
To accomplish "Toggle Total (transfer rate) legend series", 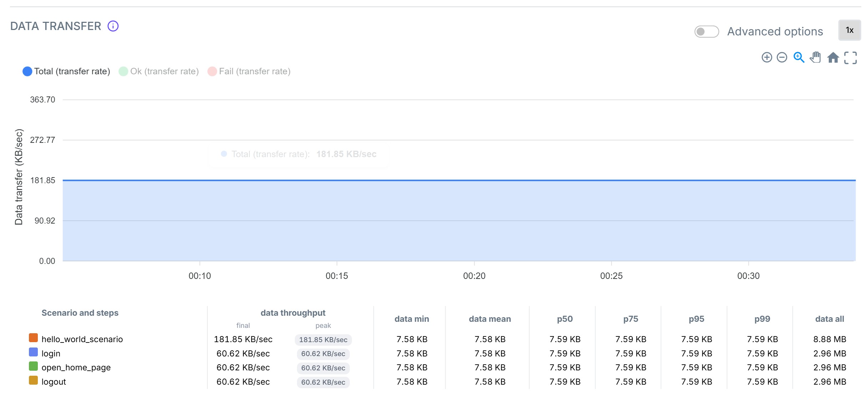I will click(66, 71).
